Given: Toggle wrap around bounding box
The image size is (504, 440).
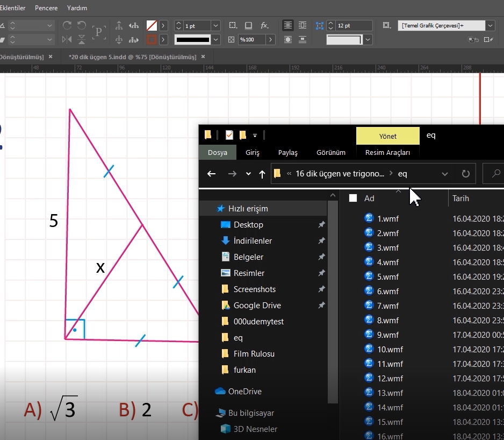Looking at the screenshot, I should pyautogui.click(x=303, y=25).
